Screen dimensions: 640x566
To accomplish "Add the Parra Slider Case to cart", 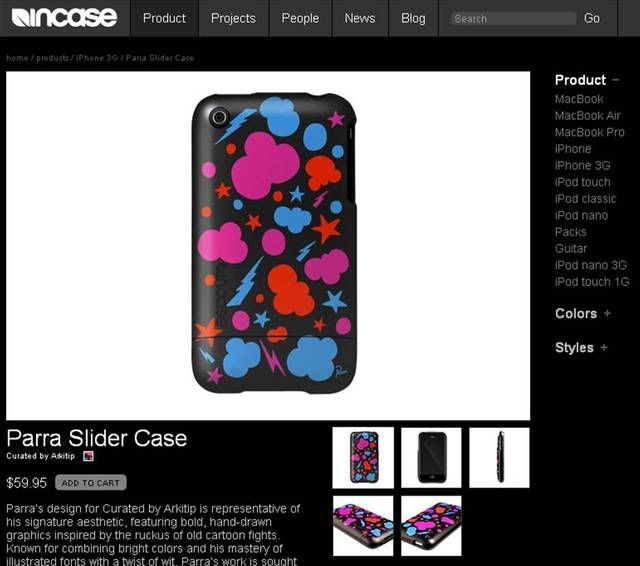I will tap(91, 483).
